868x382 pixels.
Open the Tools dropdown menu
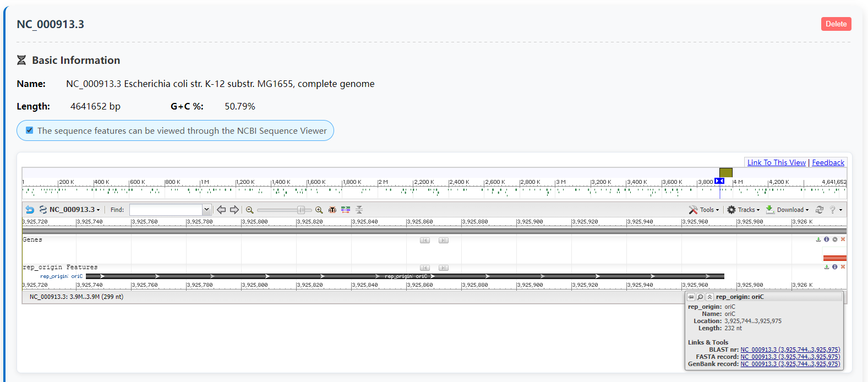coord(704,210)
